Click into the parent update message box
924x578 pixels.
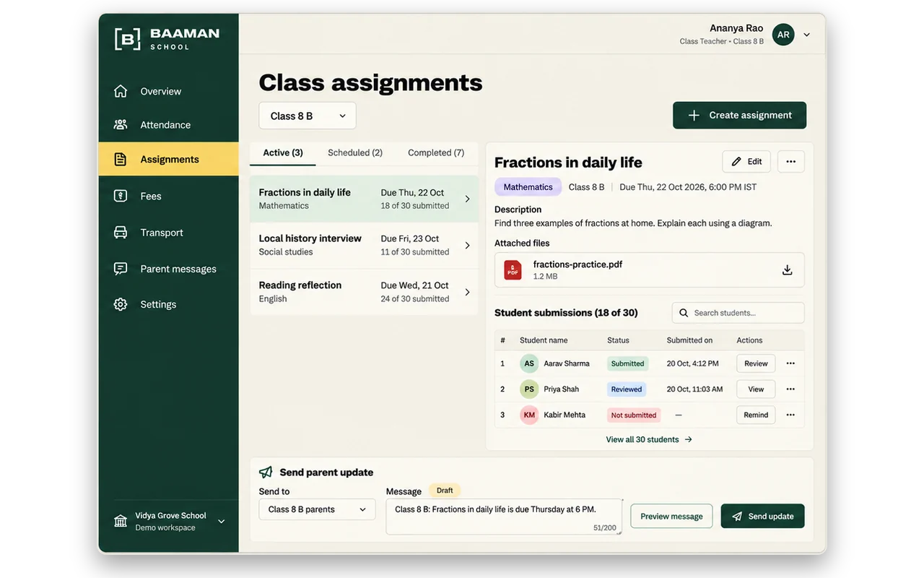point(504,517)
